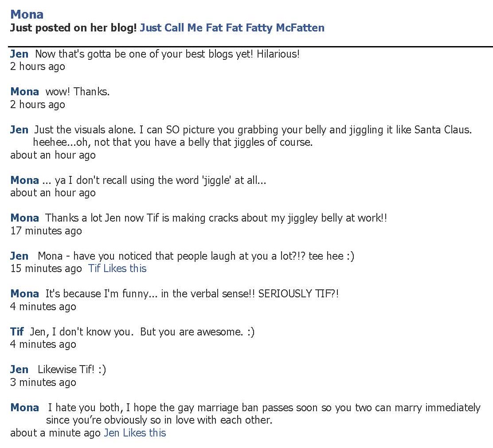Click Jen's name on the 'Just the visuals alone' comment
Viewport: 493px width, 448px height.
19,130
